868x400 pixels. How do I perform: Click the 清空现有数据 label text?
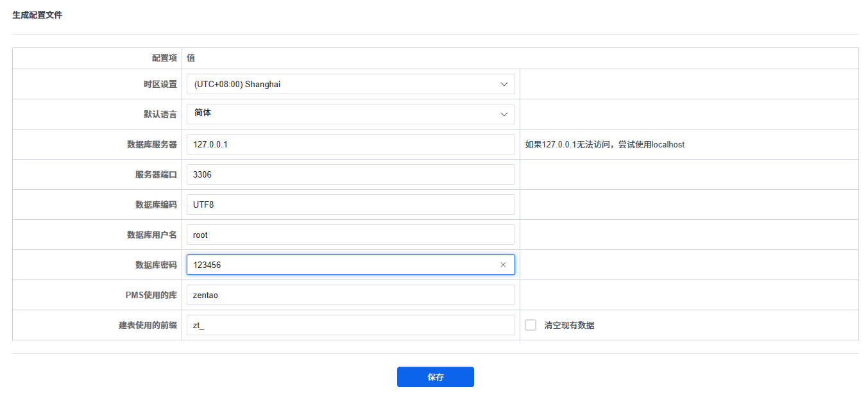pyautogui.click(x=569, y=325)
